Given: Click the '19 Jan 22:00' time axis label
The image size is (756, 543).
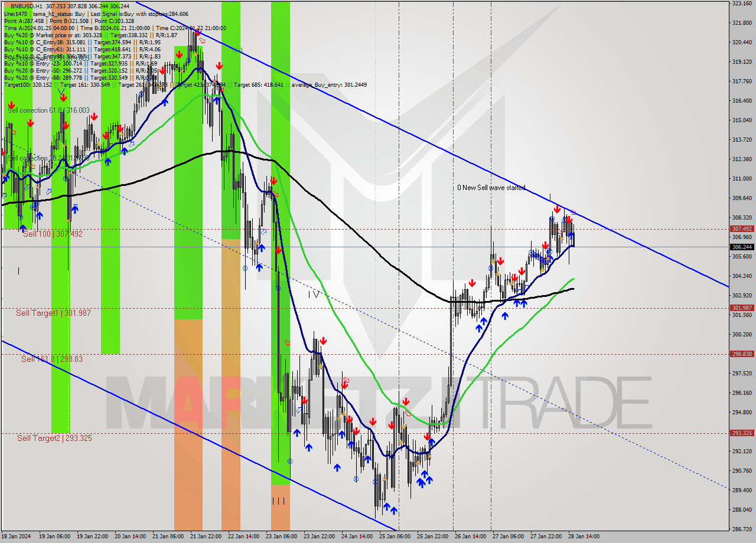Looking at the screenshot, I should (x=92, y=537).
